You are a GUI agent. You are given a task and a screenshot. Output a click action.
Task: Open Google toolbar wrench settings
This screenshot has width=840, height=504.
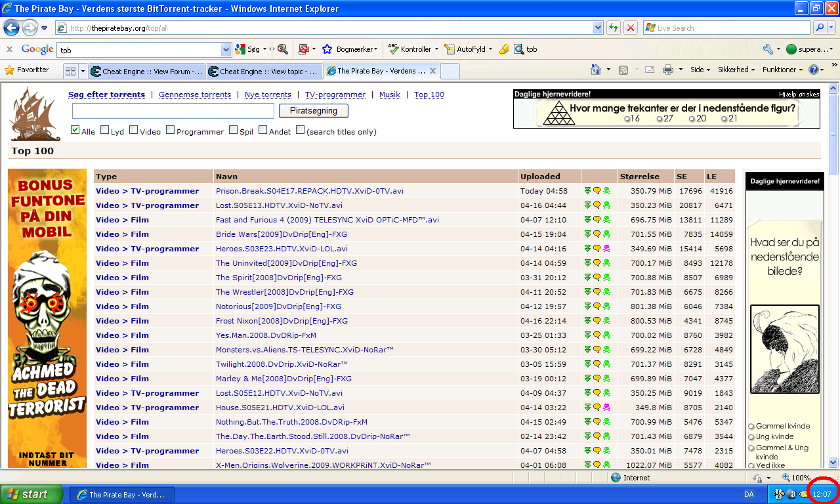point(768,49)
